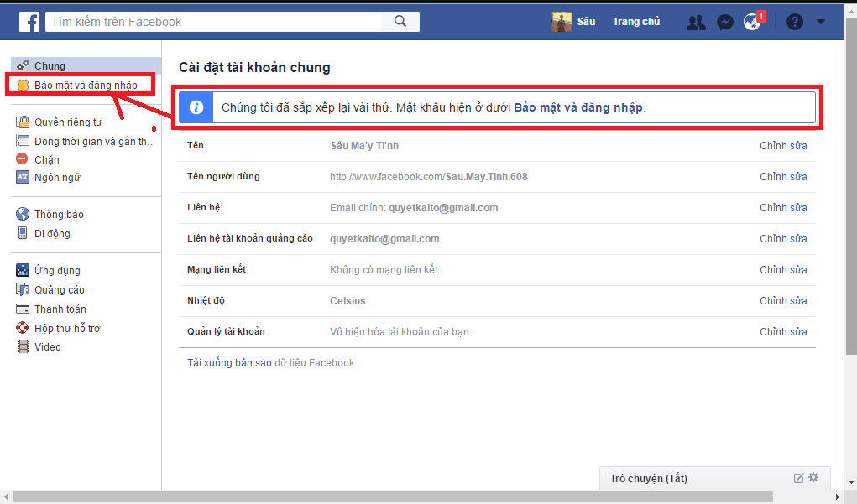Click the vertical scrollbar down arrow
The height and width of the screenshot is (504, 857).
851,483
